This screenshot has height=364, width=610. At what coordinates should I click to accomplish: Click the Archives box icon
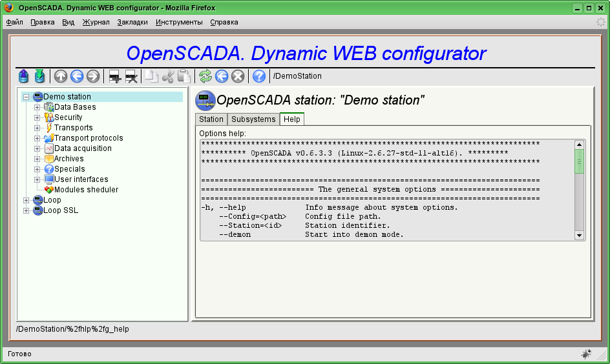point(48,159)
